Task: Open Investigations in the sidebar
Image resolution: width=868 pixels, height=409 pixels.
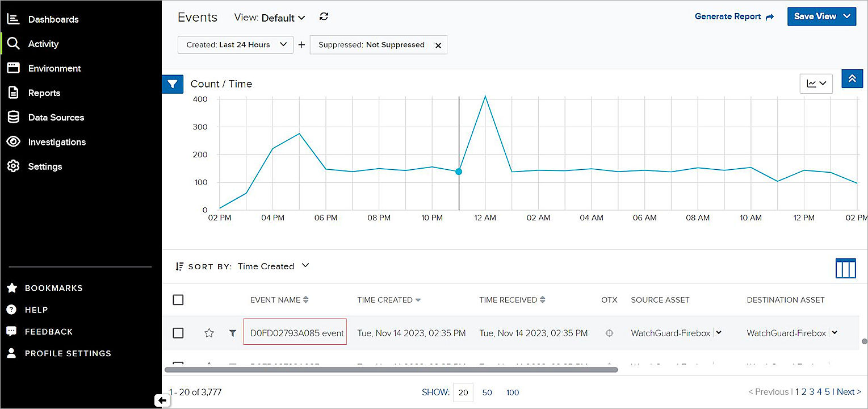Action: [57, 142]
